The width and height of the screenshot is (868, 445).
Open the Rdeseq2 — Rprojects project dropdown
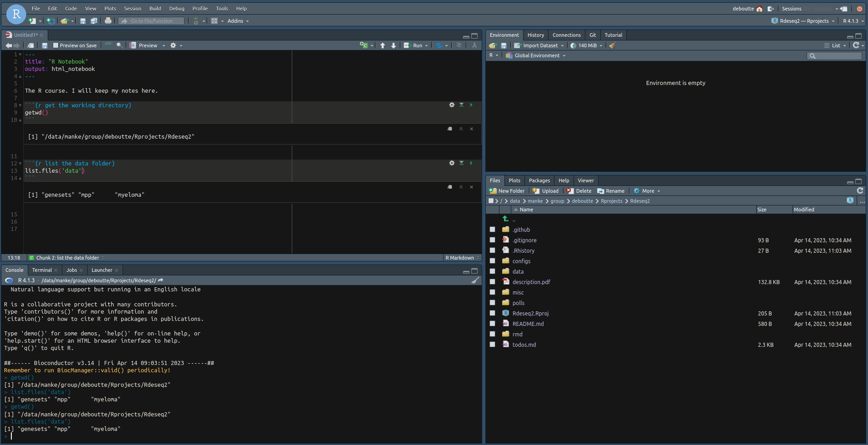[803, 21]
